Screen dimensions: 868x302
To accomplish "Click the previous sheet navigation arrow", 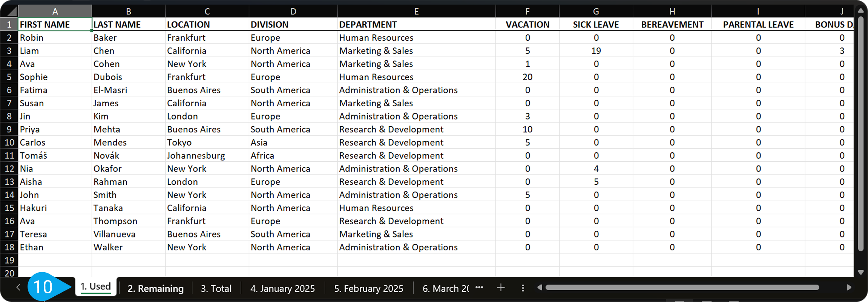I will [18, 288].
